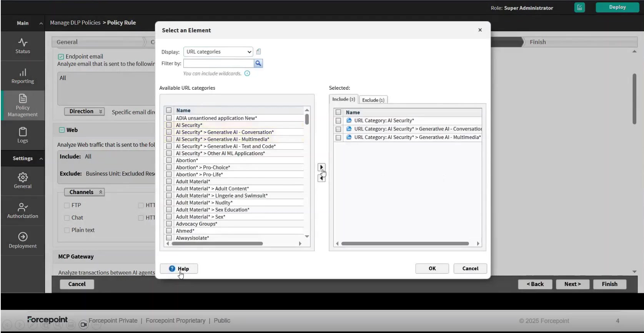Open Deployment settings

point(23,241)
